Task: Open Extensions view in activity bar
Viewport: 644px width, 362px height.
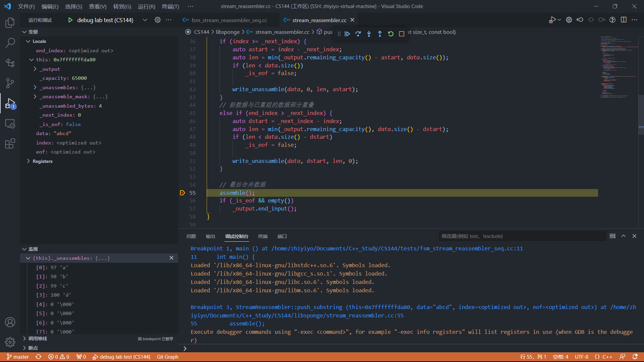Action: click(10, 144)
